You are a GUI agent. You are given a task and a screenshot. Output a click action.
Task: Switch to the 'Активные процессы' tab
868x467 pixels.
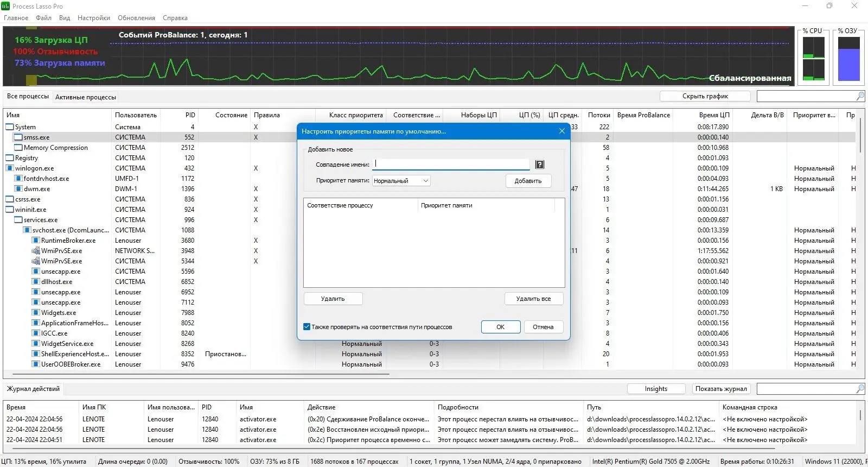click(x=86, y=97)
